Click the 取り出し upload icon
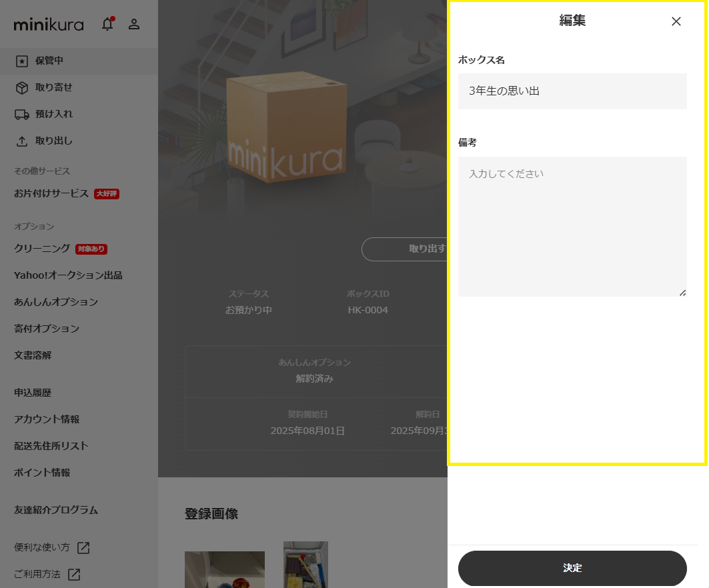This screenshot has height=588, width=709. tap(22, 141)
